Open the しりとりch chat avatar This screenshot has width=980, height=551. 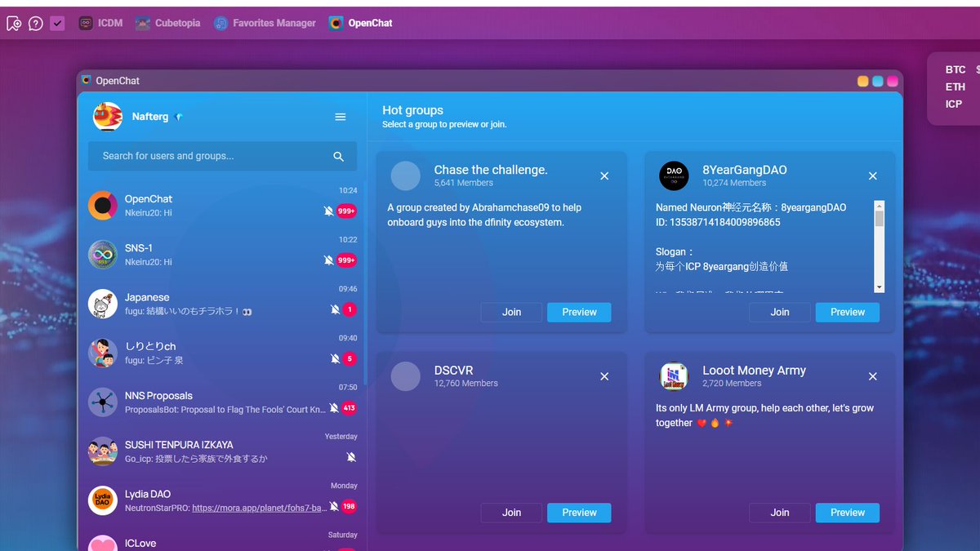point(103,353)
